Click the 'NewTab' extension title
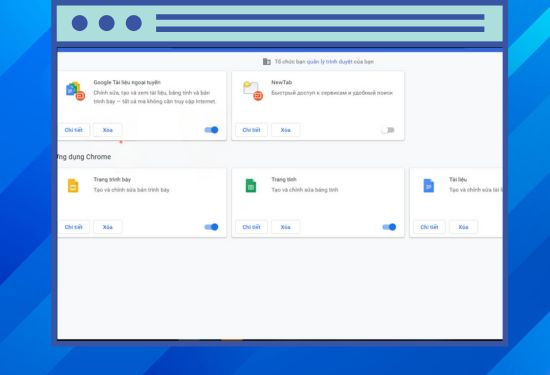This screenshot has height=375, width=550. pos(282,82)
